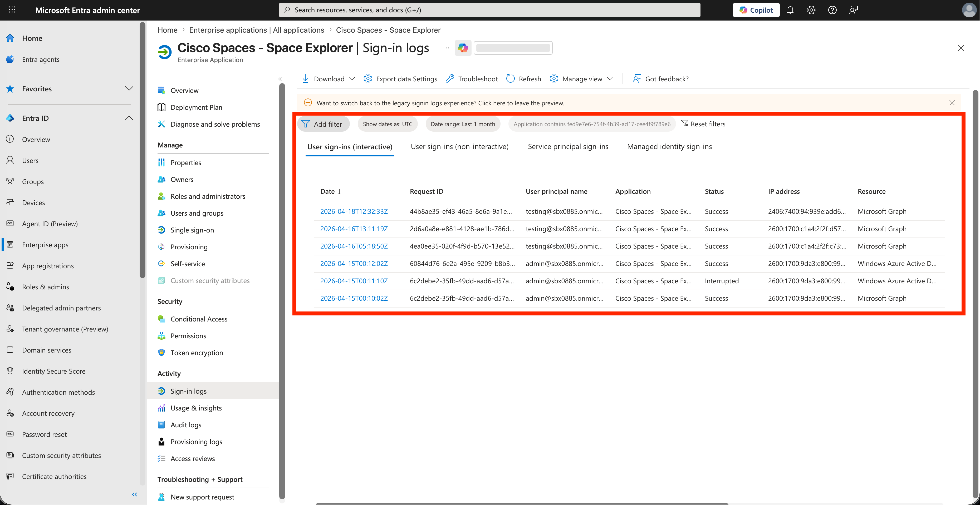
Task: Click Got feedback? in toolbar
Action: (x=660, y=79)
